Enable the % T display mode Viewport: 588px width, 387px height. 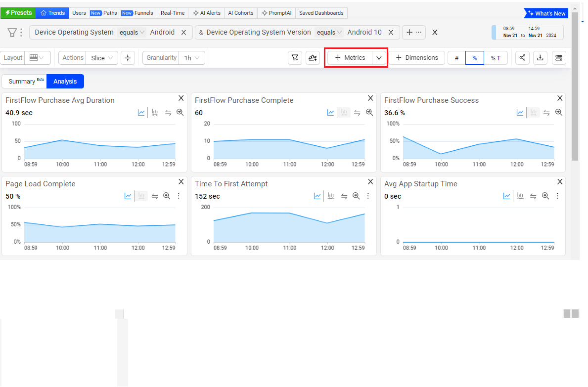click(496, 58)
